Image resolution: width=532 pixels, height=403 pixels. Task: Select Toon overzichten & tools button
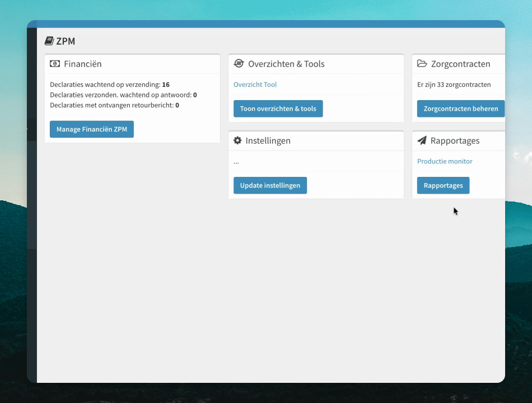tap(278, 109)
